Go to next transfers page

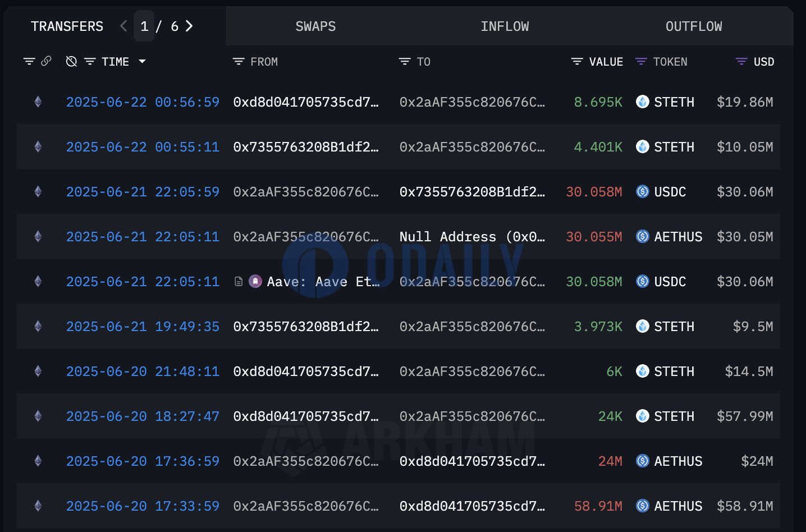click(189, 26)
